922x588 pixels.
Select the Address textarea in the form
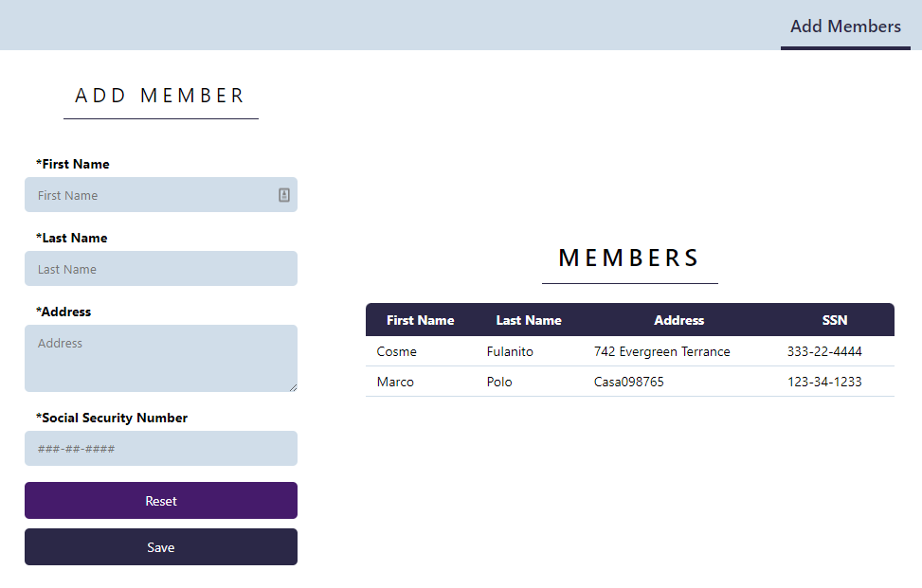(161, 358)
